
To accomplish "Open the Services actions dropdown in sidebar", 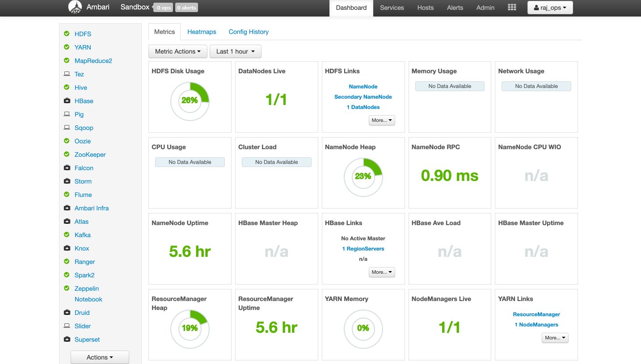I will pos(100,357).
